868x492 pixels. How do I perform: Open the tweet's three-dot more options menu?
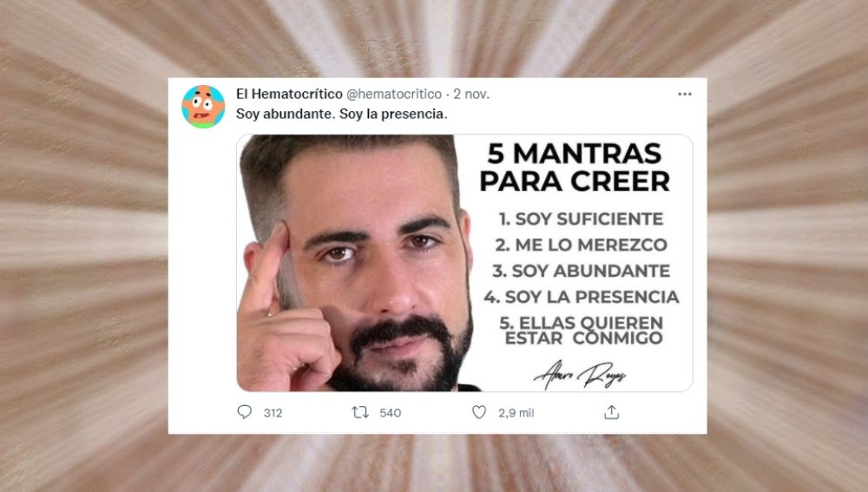click(x=685, y=94)
